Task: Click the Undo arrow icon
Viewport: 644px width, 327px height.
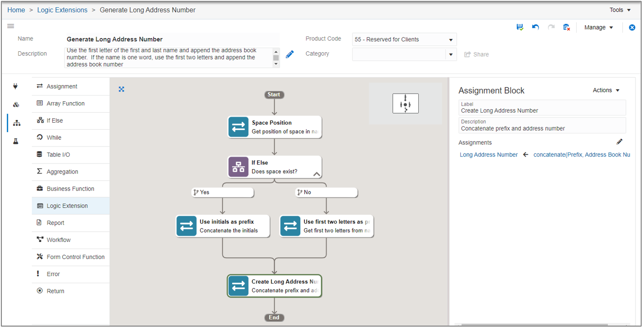Action: [x=535, y=28]
